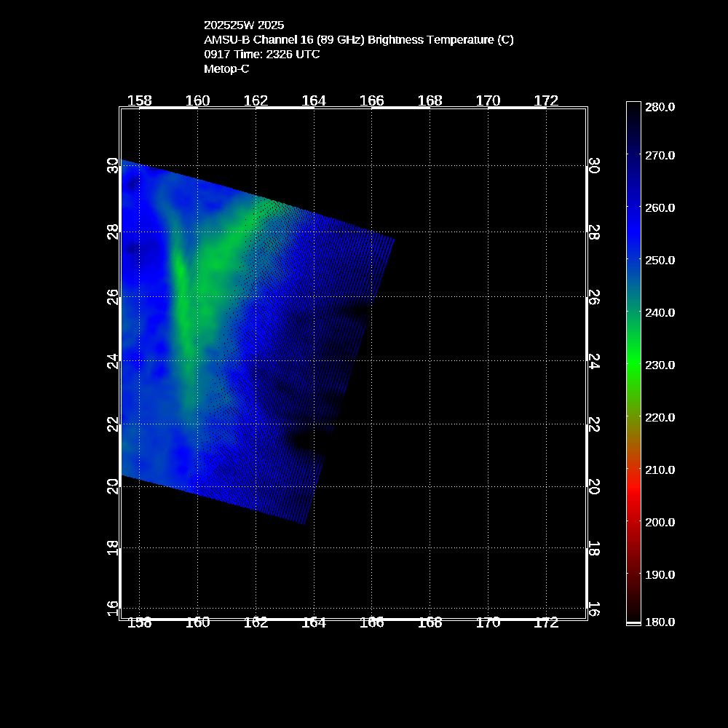
Task: Click latitude 24 on the left axis
Action: pyautogui.click(x=113, y=361)
